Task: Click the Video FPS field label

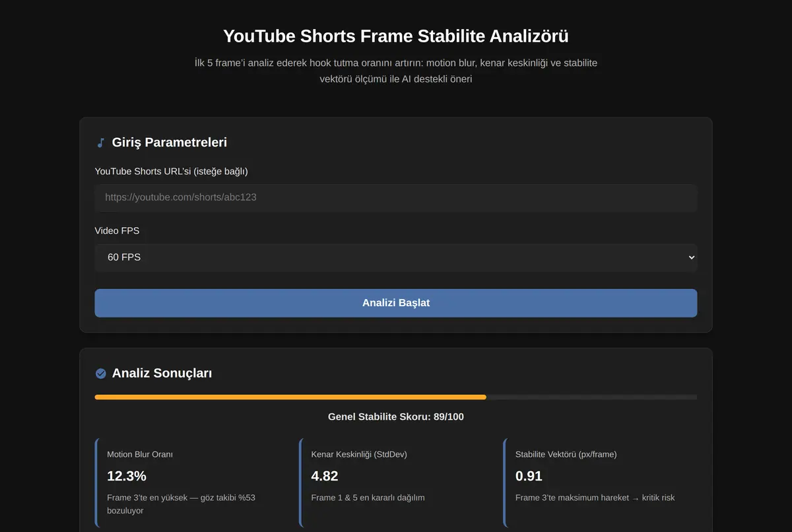Action: (117, 231)
